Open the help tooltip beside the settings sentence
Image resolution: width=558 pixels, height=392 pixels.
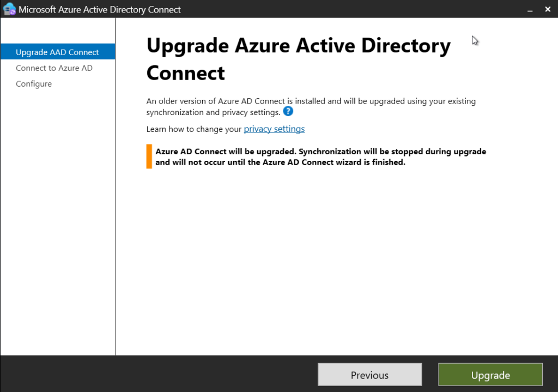pos(288,111)
